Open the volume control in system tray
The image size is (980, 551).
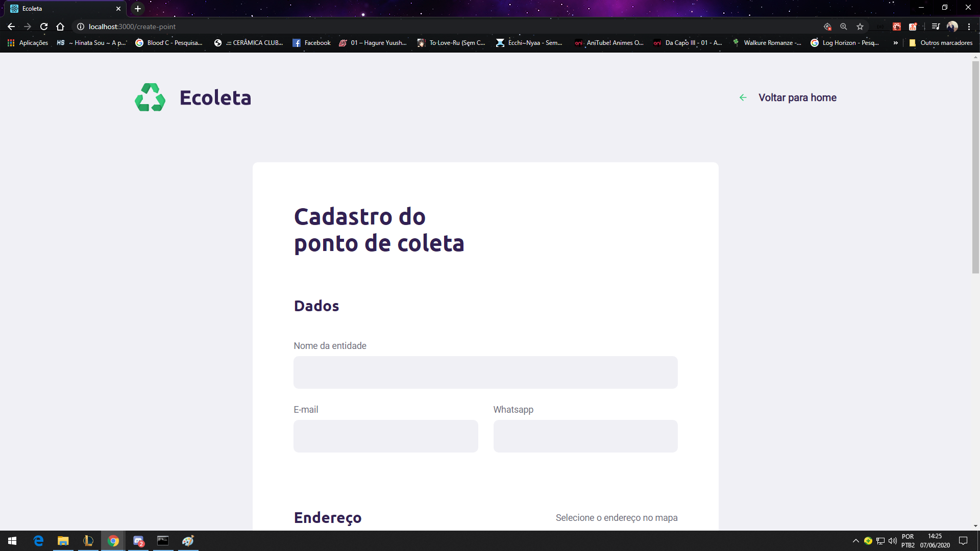(x=892, y=540)
